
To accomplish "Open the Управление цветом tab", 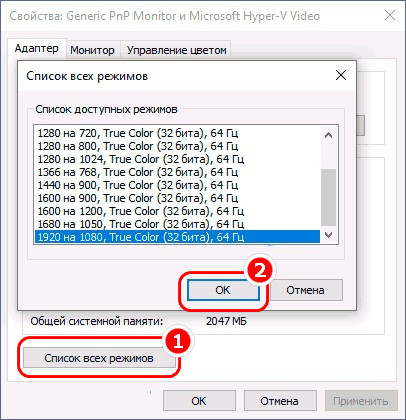I will (176, 50).
